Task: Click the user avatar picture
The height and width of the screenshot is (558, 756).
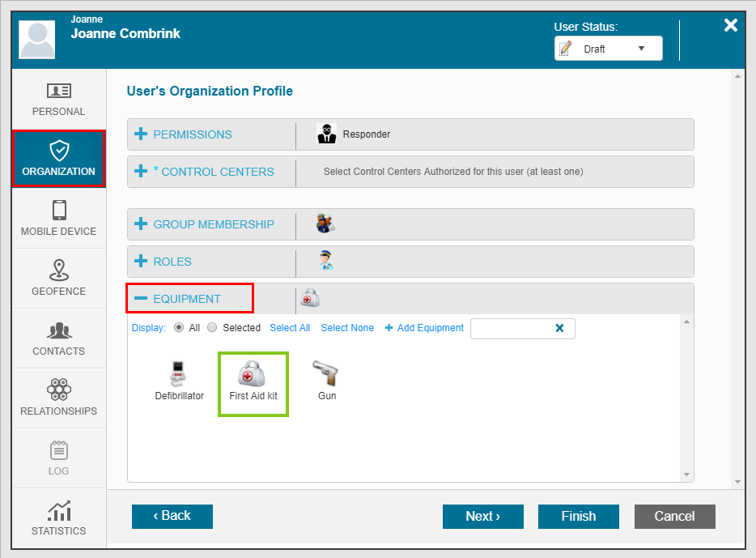Action: (x=37, y=39)
